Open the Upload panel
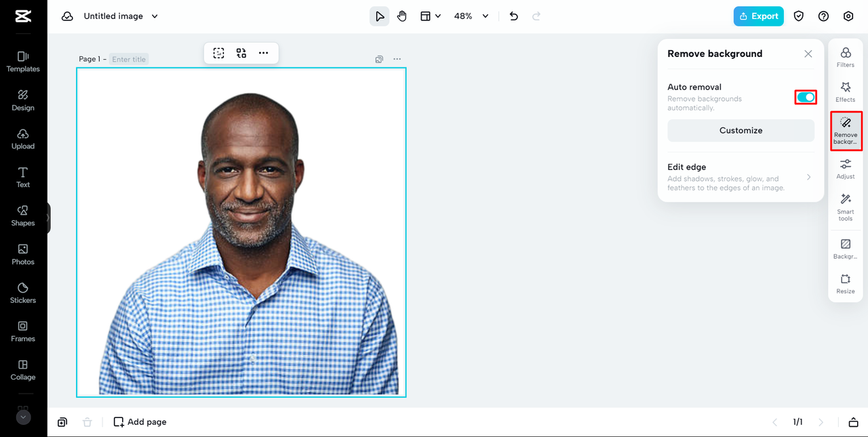Screen dimensions: 868x437 click(x=23, y=139)
